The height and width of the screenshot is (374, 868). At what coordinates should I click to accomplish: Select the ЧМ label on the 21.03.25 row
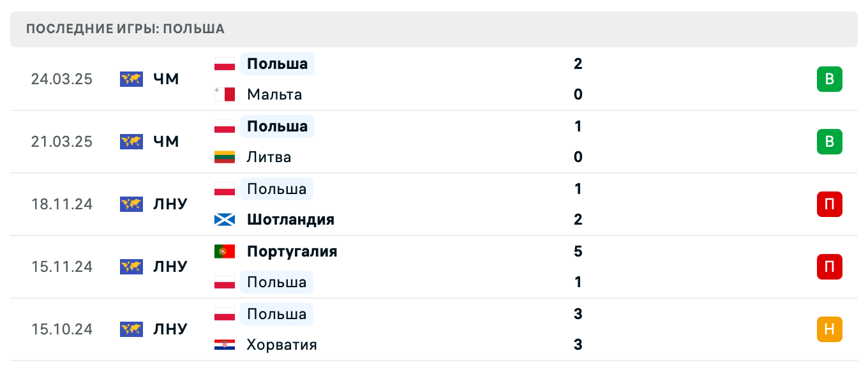click(167, 142)
